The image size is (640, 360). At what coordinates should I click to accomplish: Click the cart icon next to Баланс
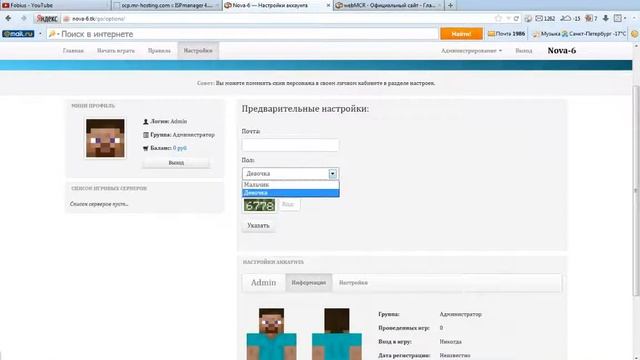[146, 148]
